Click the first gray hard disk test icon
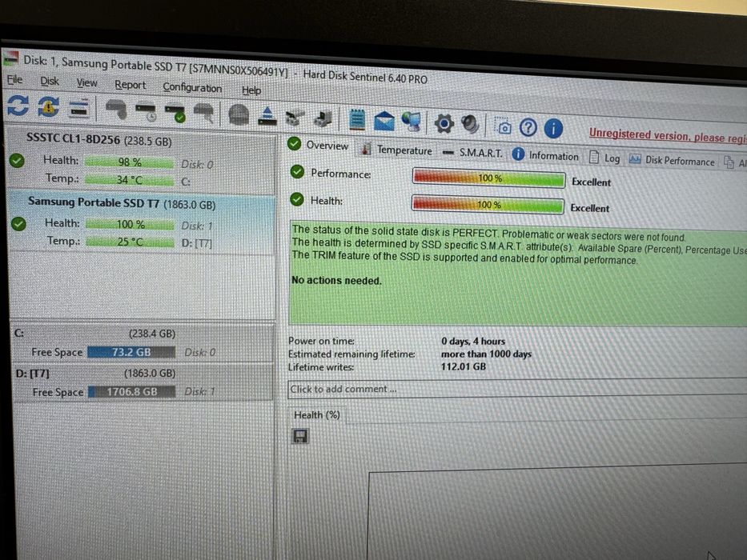Screen dimensions: 747x560 (x=115, y=110)
